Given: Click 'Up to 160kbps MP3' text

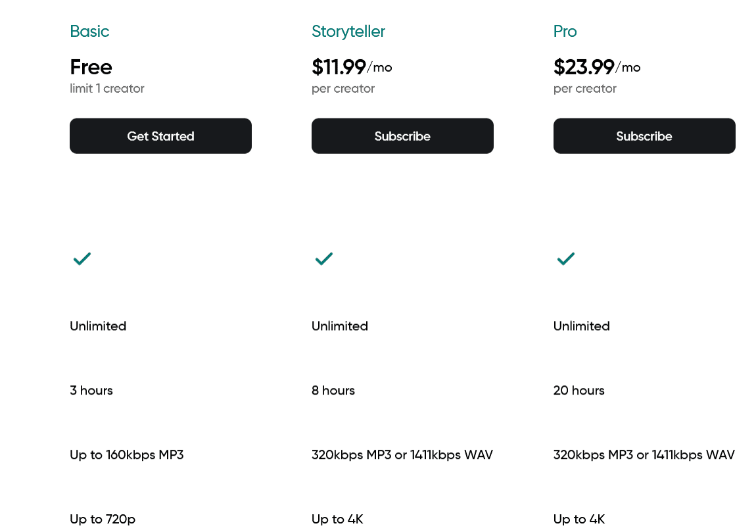Looking at the screenshot, I should (x=127, y=455).
